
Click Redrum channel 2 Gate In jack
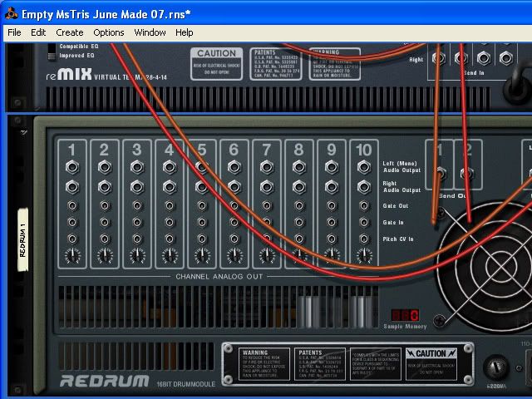point(105,222)
